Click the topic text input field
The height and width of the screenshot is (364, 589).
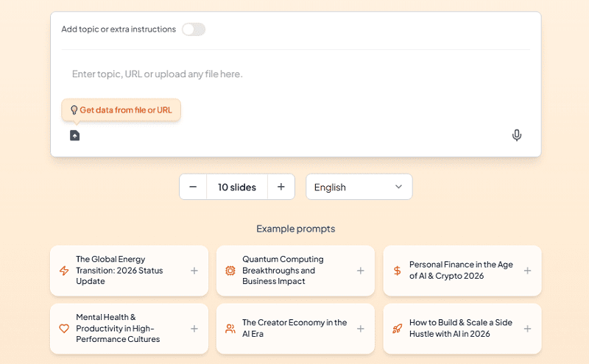click(x=294, y=74)
